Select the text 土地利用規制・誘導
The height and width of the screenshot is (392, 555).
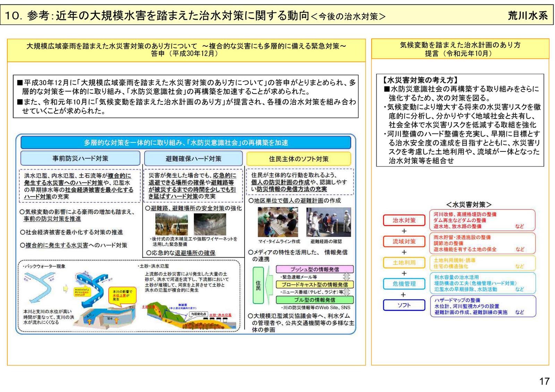click(x=454, y=260)
